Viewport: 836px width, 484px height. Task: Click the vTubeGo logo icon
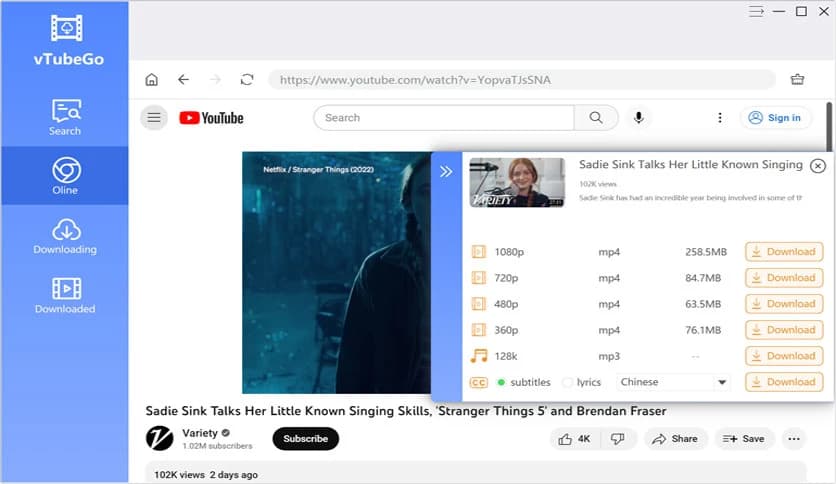[67, 28]
